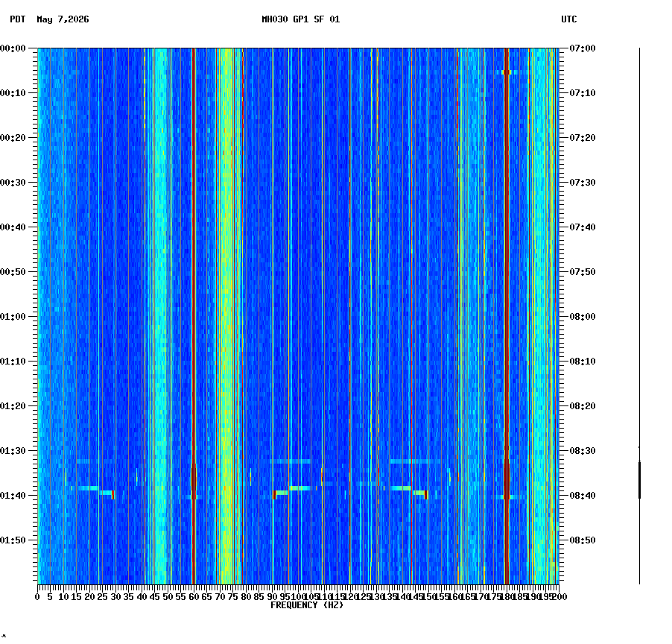Click the 20 Hz frequency axis label
The height and width of the screenshot is (644, 672).
pyautogui.click(x=89, y=597)
